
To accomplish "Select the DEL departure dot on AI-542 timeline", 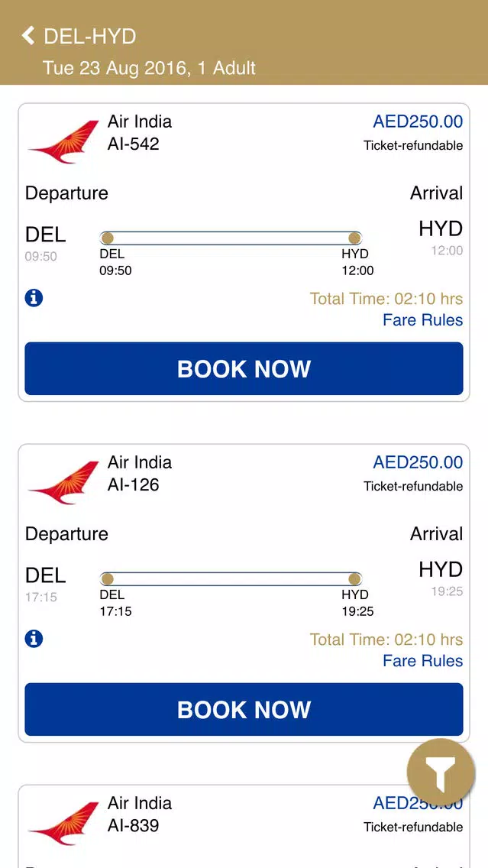I will coord(108,238).
